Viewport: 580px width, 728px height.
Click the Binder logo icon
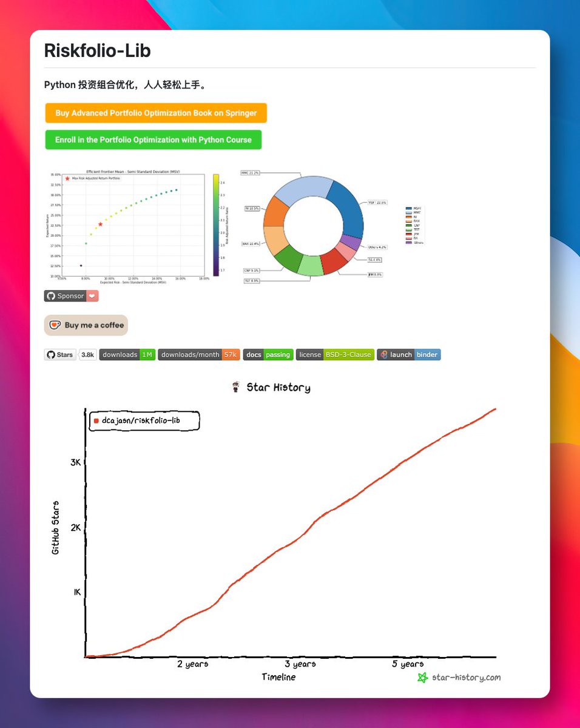[383, 355]
